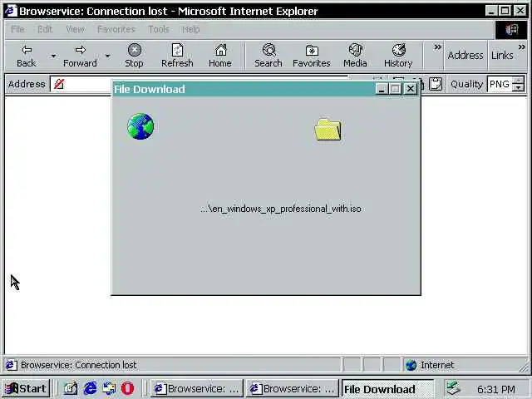The image size is (532, 399).
Task: Click the Internet zone globe icon
Action: pyautogui.click(x=411, y=365)
